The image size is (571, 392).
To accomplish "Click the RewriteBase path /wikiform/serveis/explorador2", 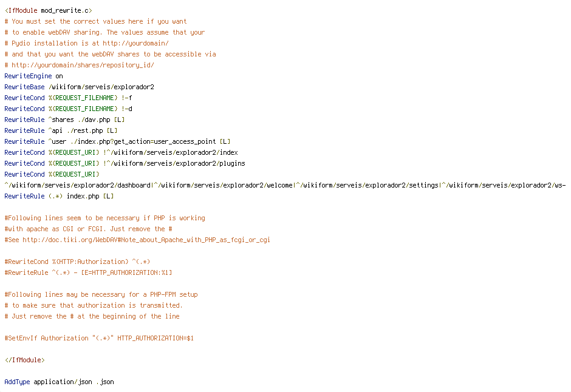I will click(x=101, y=87).
